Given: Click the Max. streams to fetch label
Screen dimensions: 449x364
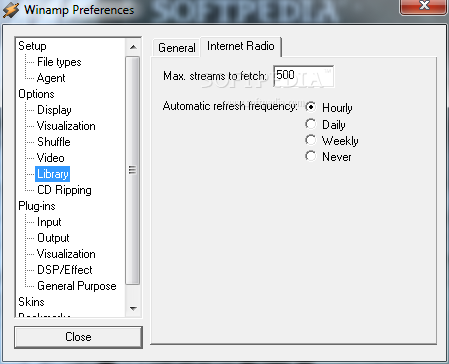Looking at the screenshot, I should click(x=215, y=76).
